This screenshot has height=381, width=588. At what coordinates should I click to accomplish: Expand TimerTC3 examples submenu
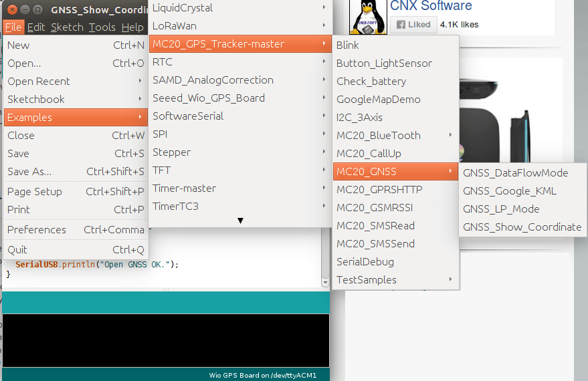240,206
